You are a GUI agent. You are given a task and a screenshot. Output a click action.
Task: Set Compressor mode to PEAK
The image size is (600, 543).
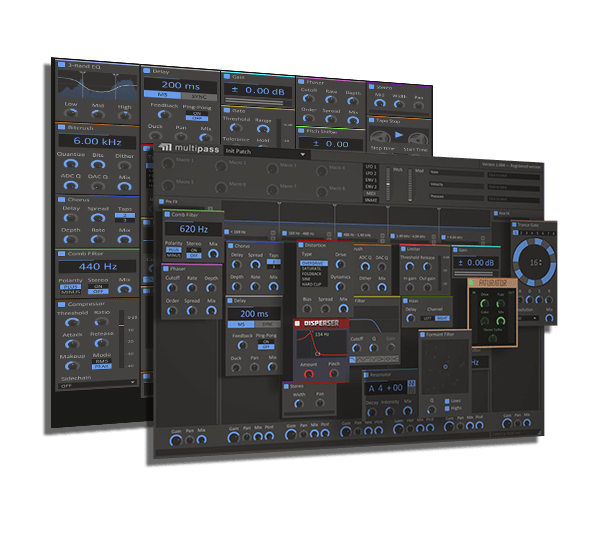[101, 367]
